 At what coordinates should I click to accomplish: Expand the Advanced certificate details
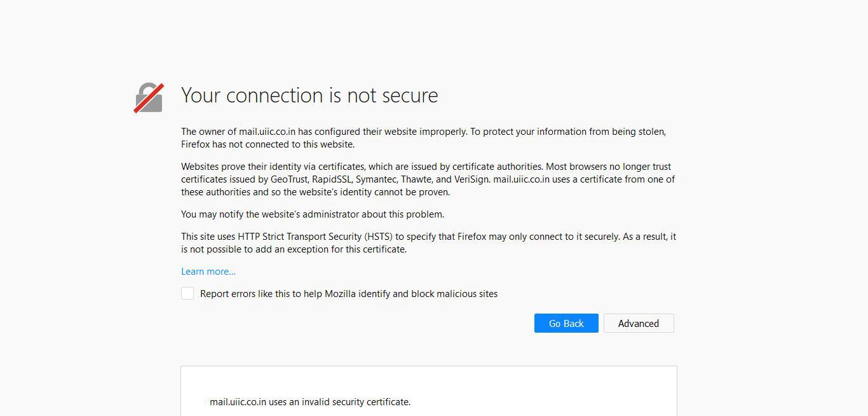638,323
